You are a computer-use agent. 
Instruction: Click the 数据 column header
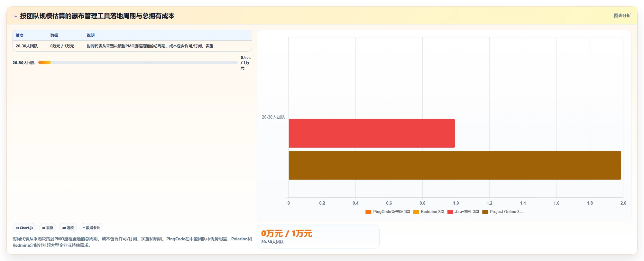(54, 35)
